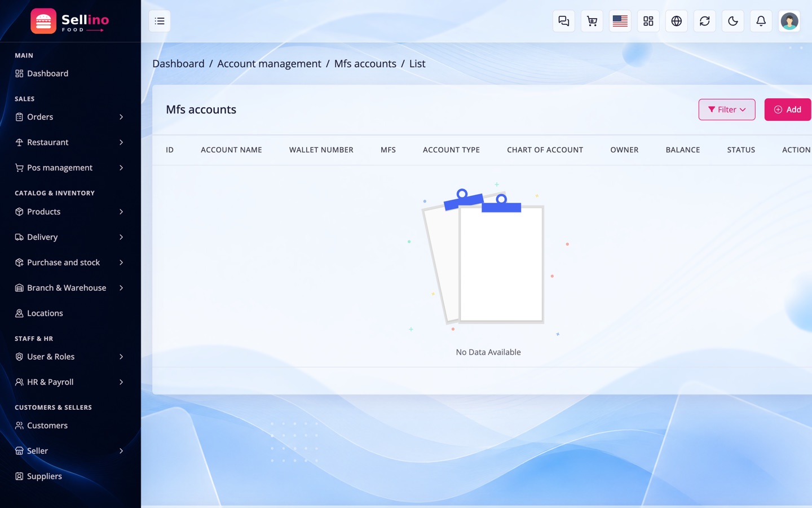Screen dimensions: 812x508
Task: Click Mfs accounts breadcrumb link
Action: point(365,64)
